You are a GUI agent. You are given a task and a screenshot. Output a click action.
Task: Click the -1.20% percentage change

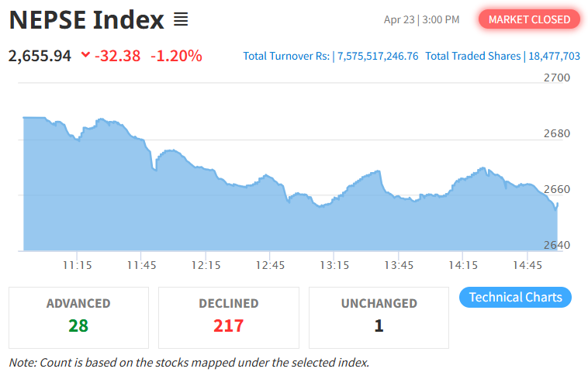coord(176,56)
